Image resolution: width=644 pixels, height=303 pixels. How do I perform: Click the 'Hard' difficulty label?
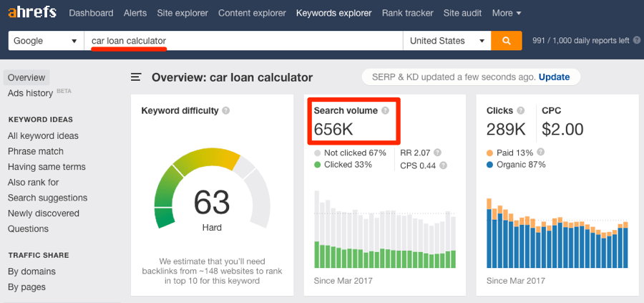(212, 227)
